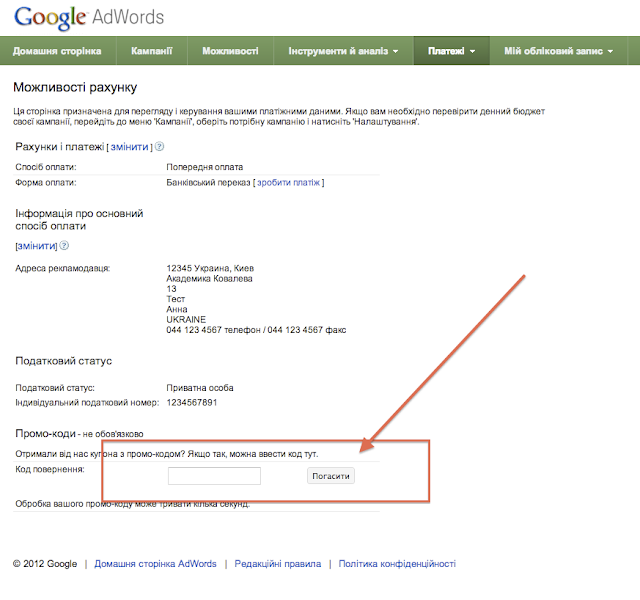
Task: Click the tax number 1234567891
Action: click(192, 402)
